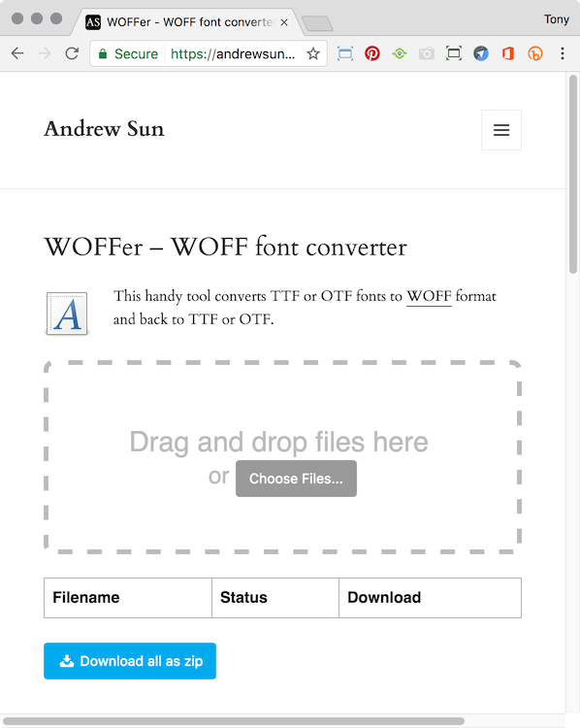Viewport: 580px width, 728px height.
Task: Click the Status column header
Action: [275, 598]
